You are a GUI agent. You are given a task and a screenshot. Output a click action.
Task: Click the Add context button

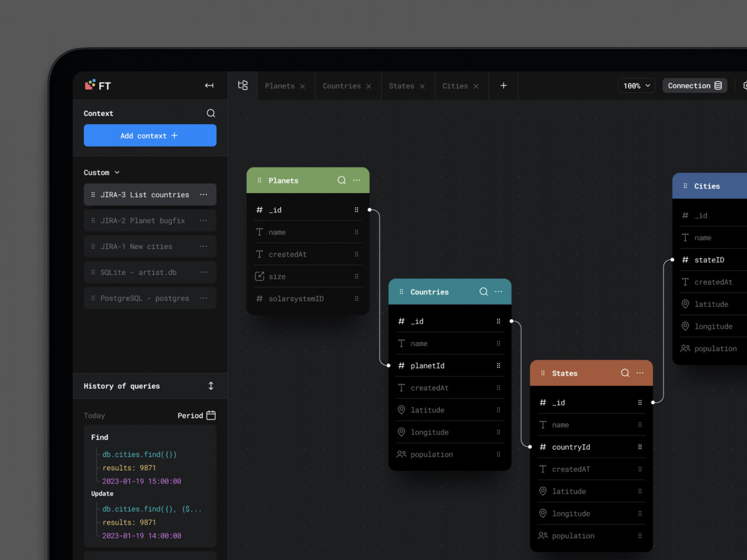pos(150,135)
